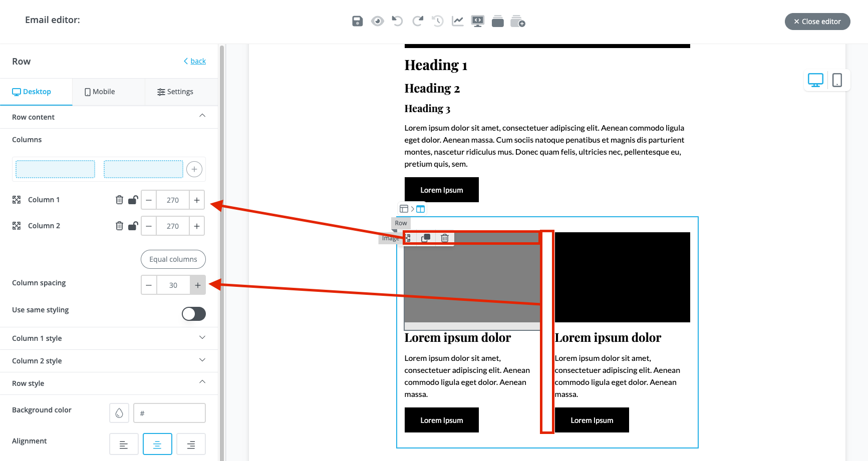Go back using the back link
This screenshot has width=868, height=461.
(195, 61)
